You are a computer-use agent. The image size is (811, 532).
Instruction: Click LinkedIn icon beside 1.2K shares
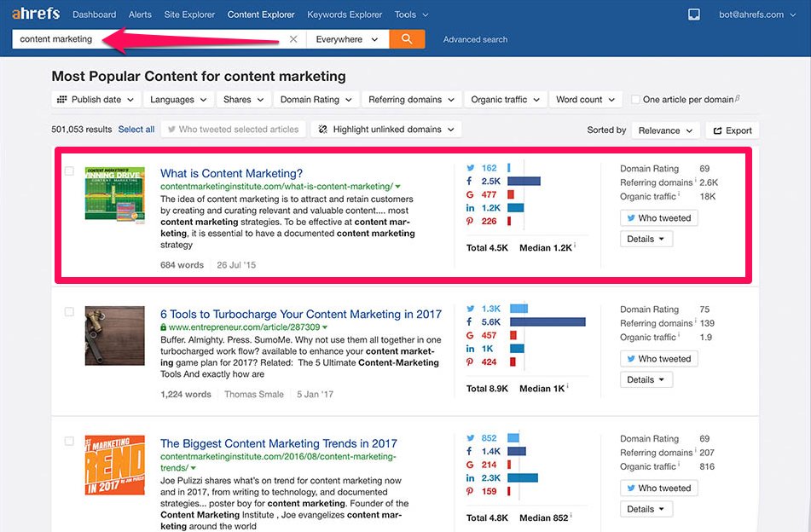[x=470, y=208]
